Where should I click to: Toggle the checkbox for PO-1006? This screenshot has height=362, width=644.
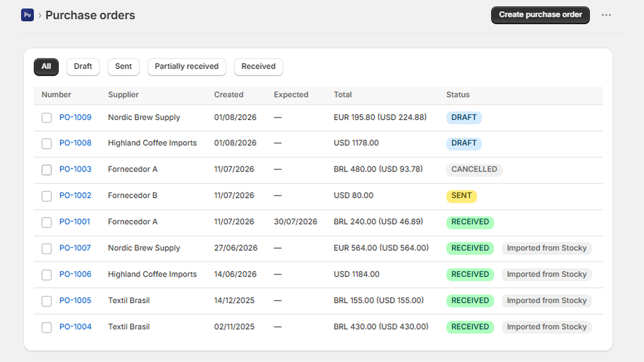pyautogui.click(x=47, y=275)
